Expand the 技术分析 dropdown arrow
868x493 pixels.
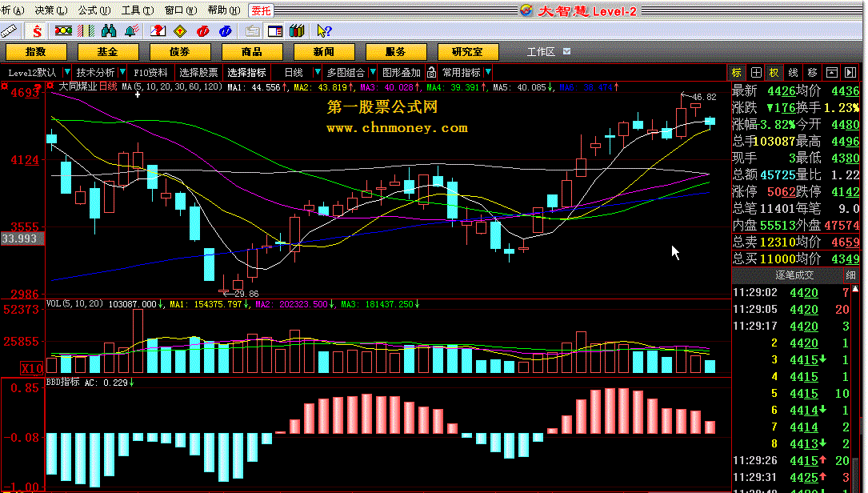pos(122,73)
